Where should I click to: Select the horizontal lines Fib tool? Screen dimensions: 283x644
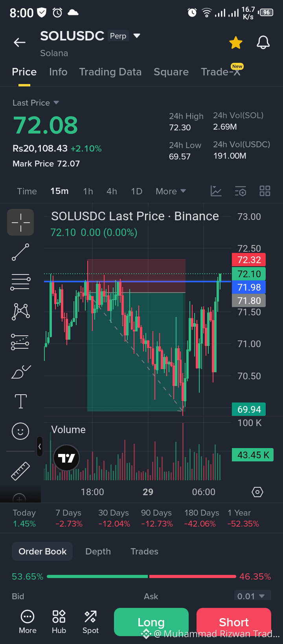tap(20, 282)
